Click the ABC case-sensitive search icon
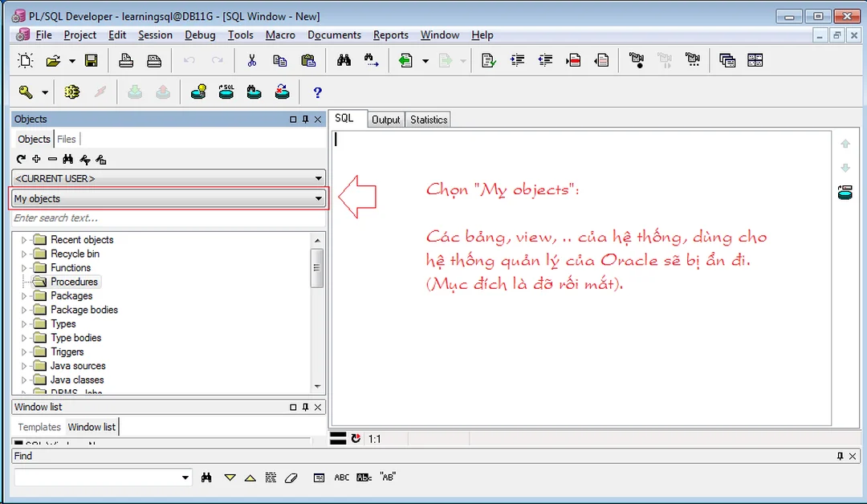The width and height of the screenshot is (867, 504). [x=342, y=478]
